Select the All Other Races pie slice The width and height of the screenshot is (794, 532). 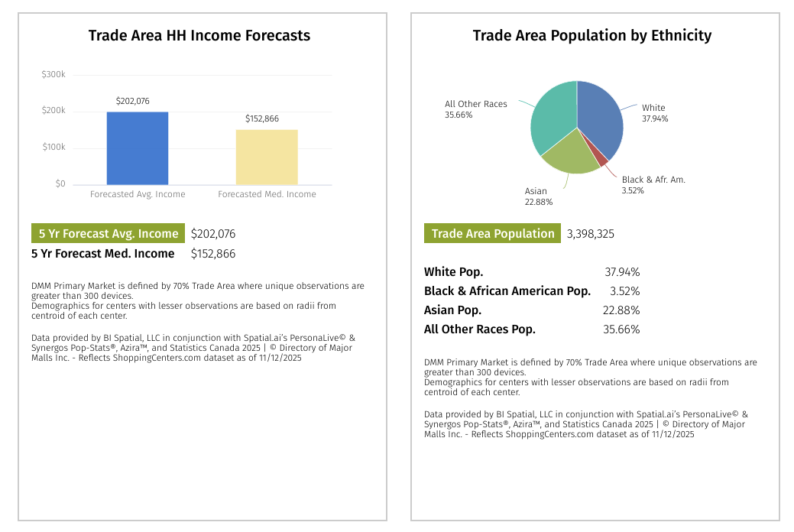coord(553,117)
